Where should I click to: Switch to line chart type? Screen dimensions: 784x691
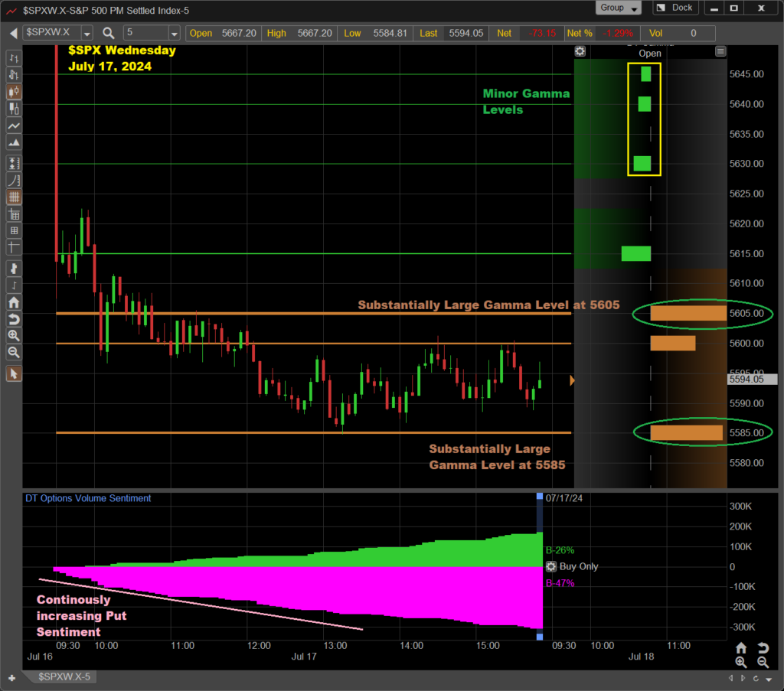coord(14,126)
